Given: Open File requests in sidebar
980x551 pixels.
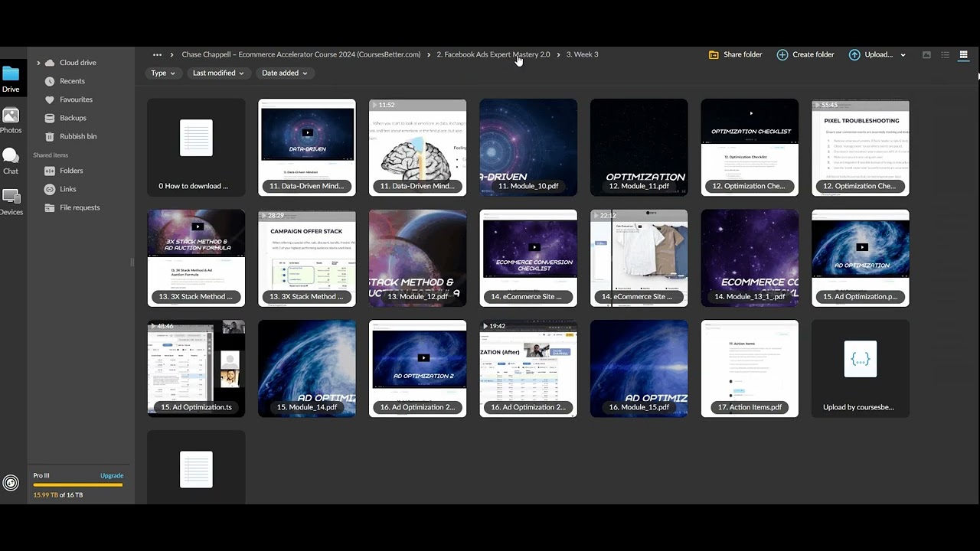Looking at the screenshot, I should point(80,207).
